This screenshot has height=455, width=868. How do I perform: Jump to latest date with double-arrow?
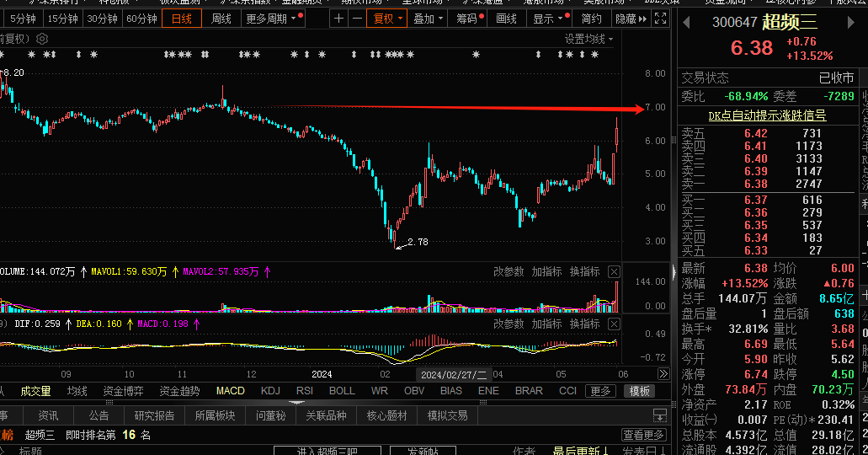point(663,374)
